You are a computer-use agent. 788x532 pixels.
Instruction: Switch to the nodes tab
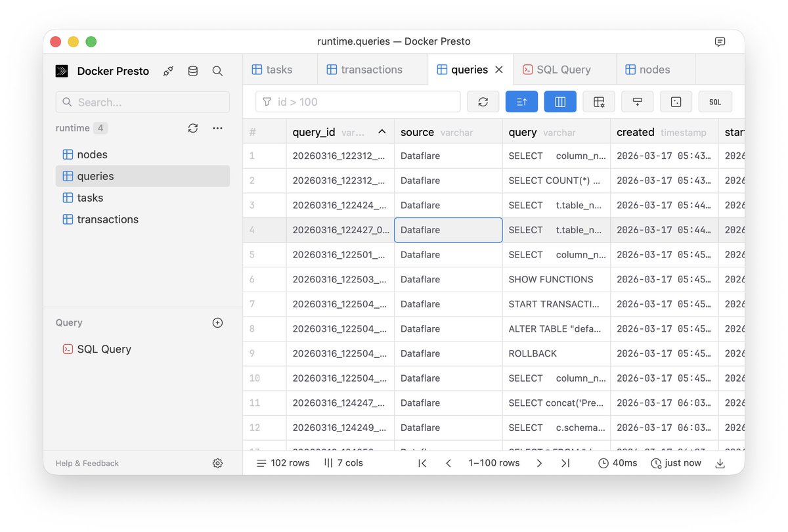(x=655, y=70)
